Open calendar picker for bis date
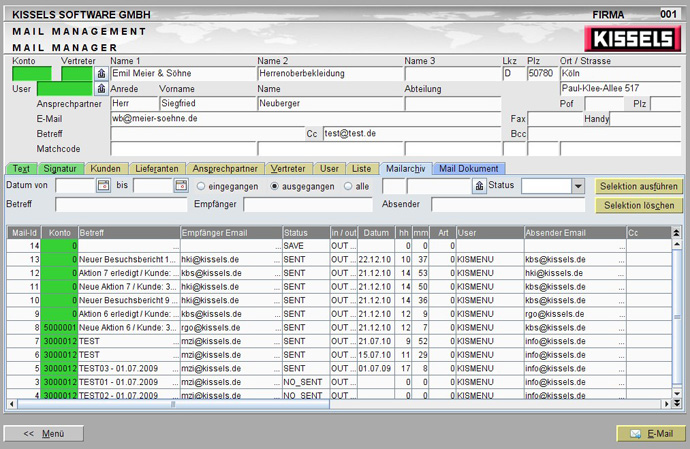The height and width of the screenshot is (449, 690). [181, 185]
